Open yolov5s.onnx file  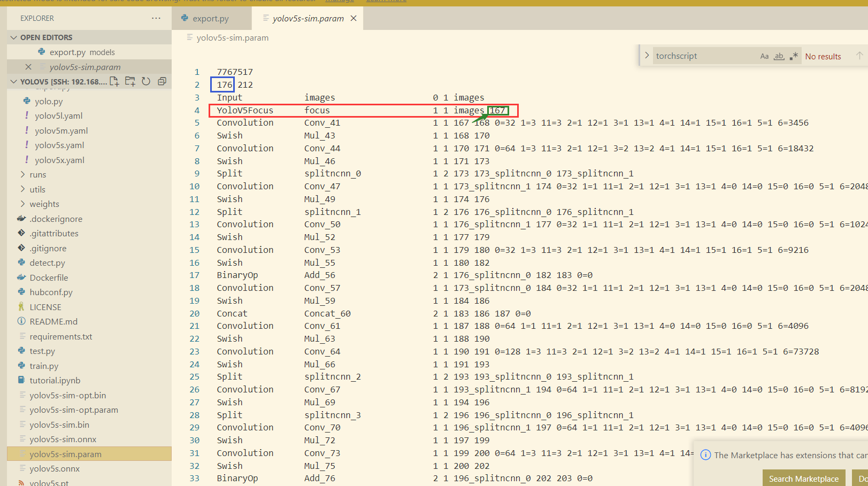tap(55, 468)
